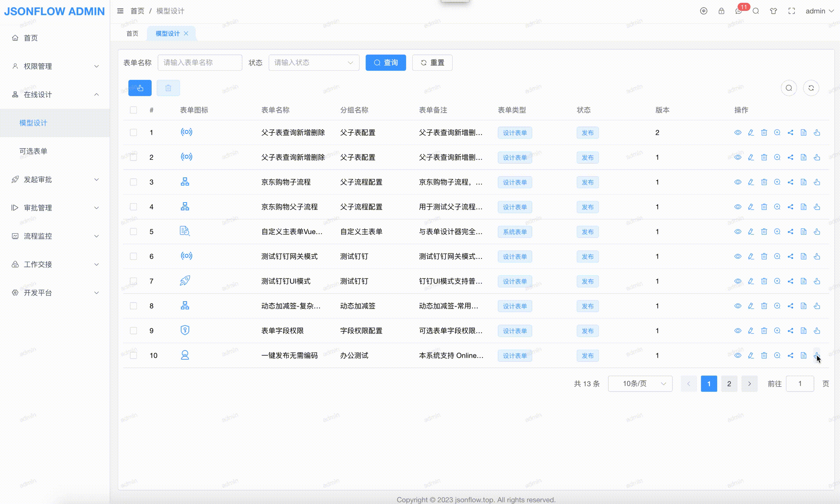
Task: Collapse sidebar with hamburger menu icon
Action: [120, 11]
